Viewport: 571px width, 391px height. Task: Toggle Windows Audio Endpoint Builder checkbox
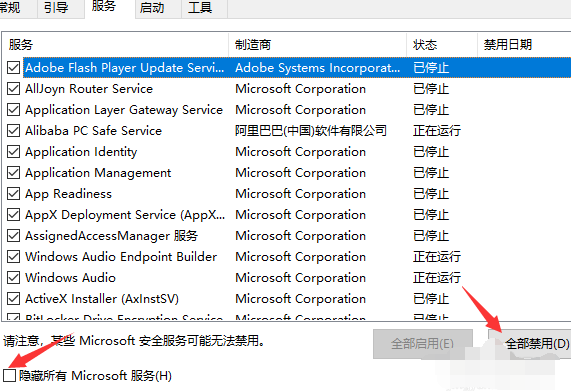click(x=13, y=257)
